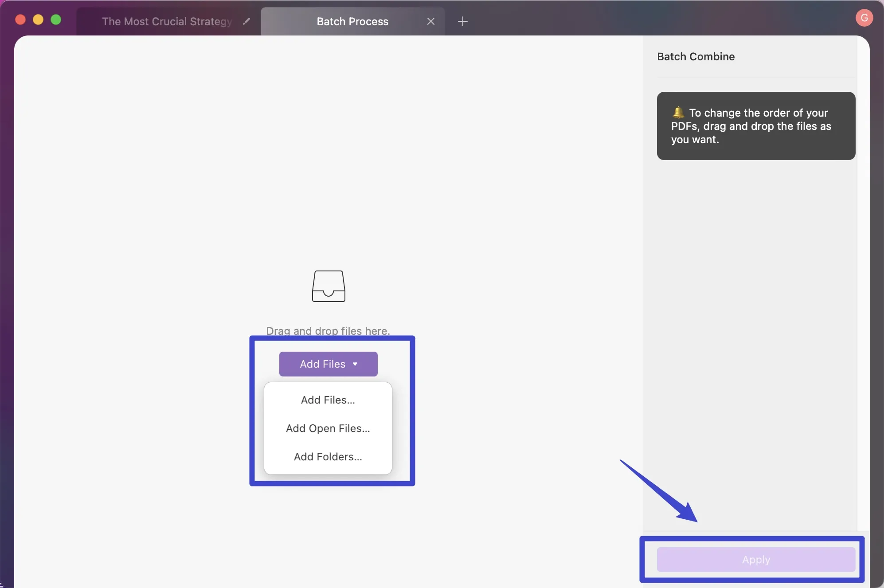The image size is (884, 588).
Task: Select Add Open Files... option
Action: tap(327, 428)
